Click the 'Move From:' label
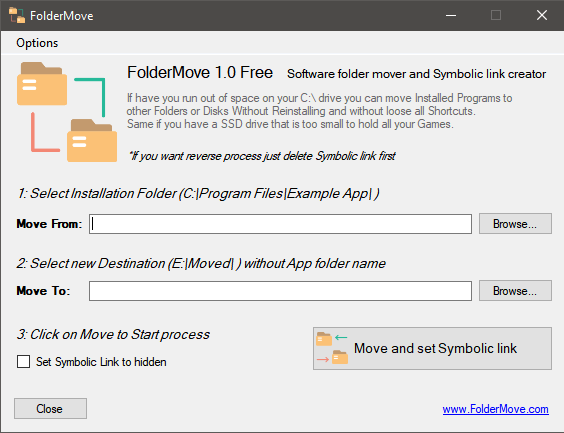This screenshot has height=433, width=564. click(49, 224)
